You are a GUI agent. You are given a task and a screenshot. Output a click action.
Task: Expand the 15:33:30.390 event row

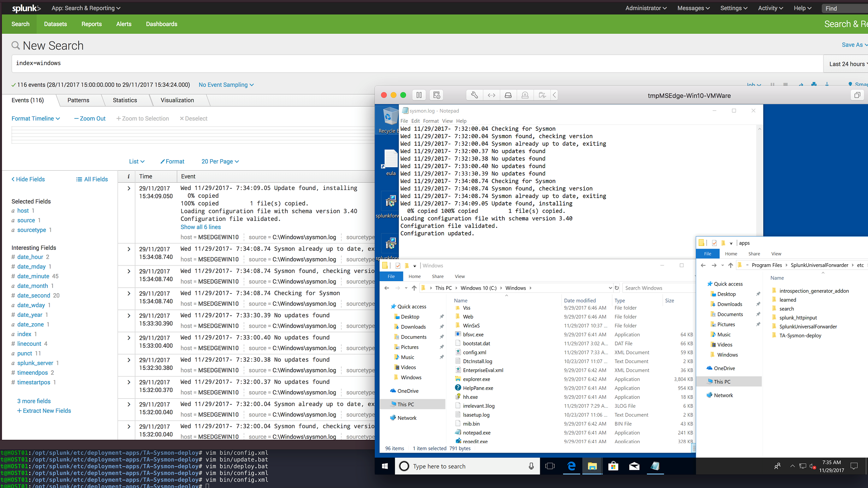point(129,315)
